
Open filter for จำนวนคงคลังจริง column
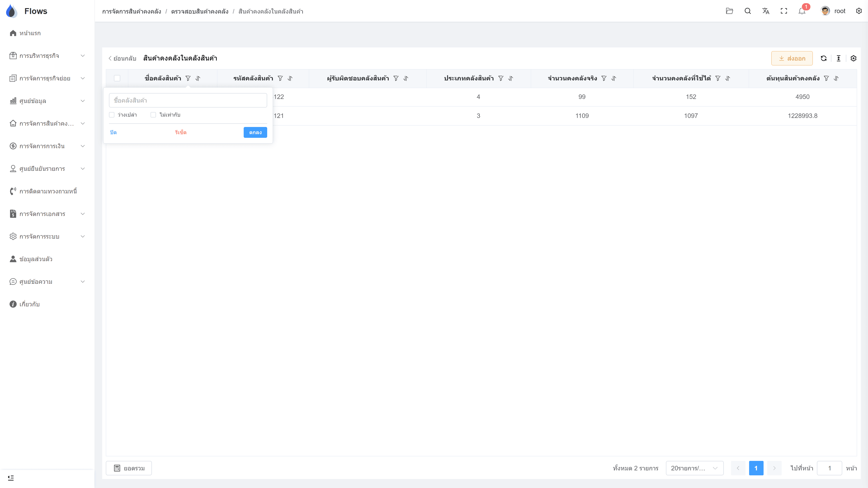point(604,78)
